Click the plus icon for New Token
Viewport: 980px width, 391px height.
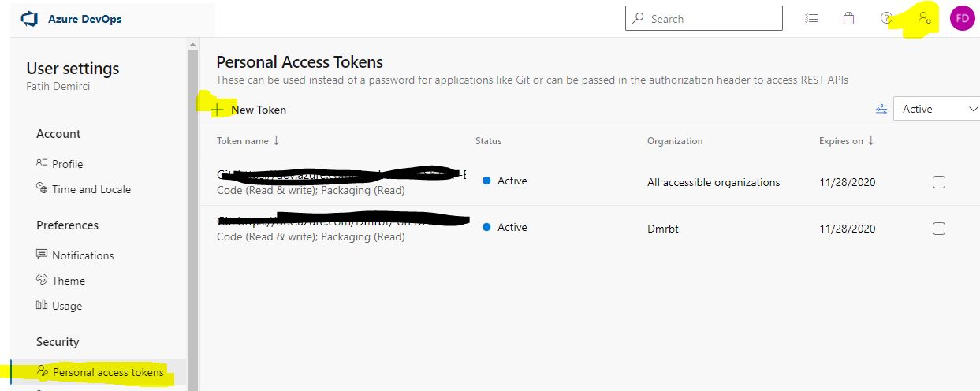(x=218, y=110)
